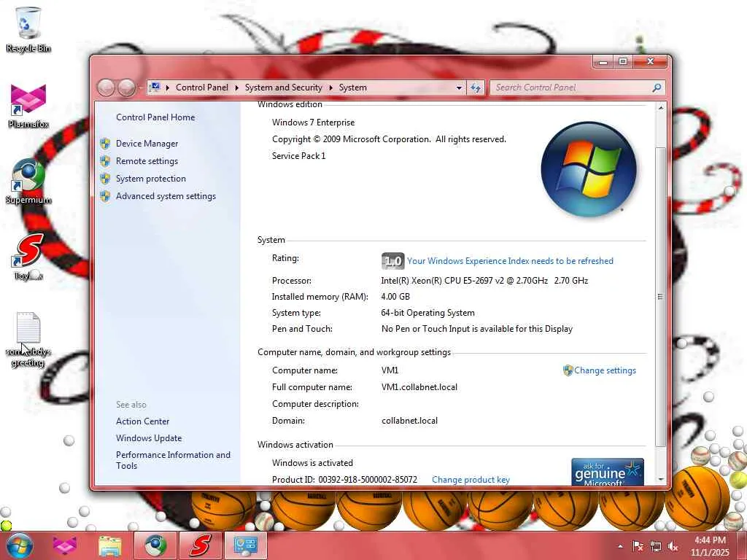Screen dimensions: 747x560
Task: Click the System breadcrumb
Action: click(x=352, y=87)
